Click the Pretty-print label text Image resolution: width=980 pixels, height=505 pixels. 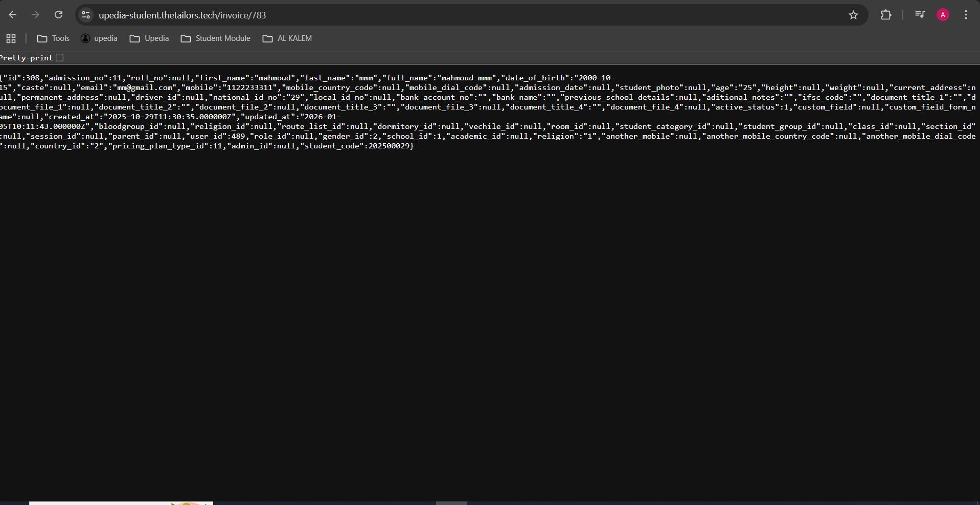tap(27, 58)
